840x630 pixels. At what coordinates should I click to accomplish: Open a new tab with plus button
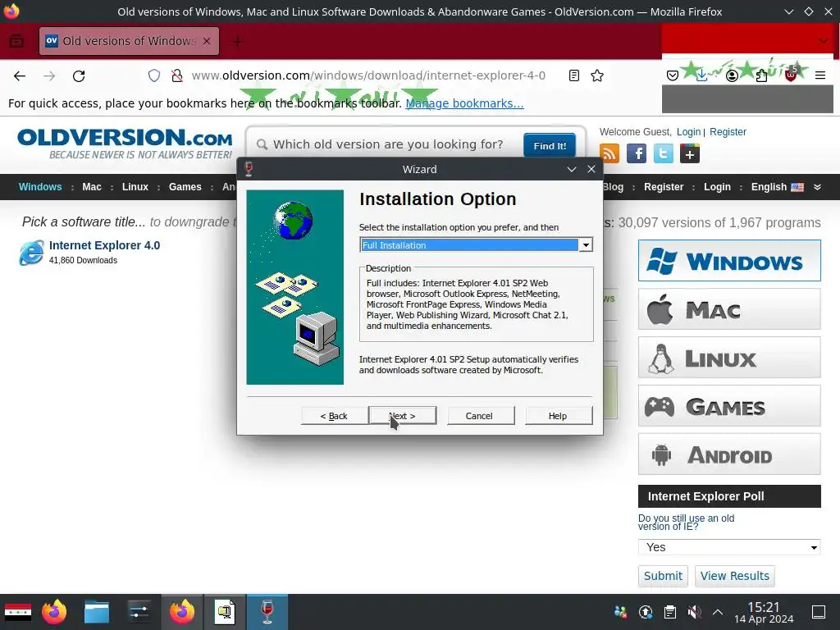click(237, 41)
